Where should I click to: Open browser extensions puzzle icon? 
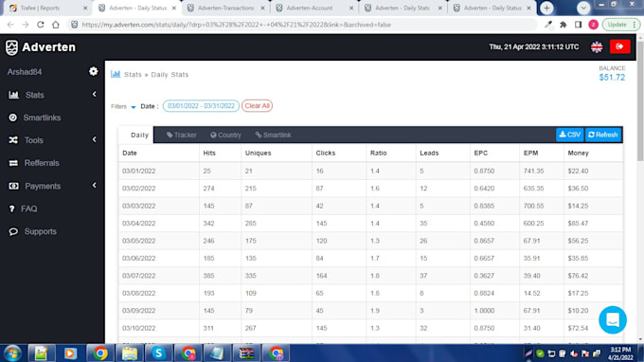tap(563, 25)
